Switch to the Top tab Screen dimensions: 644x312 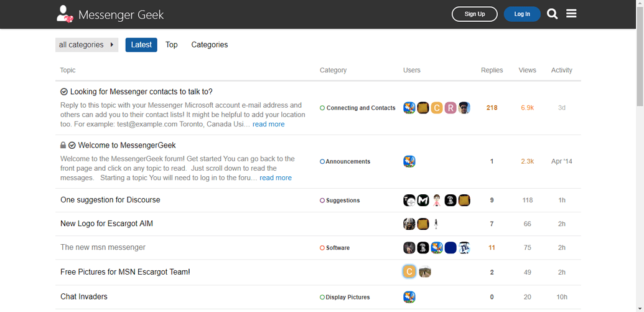[x=172, y=45]
